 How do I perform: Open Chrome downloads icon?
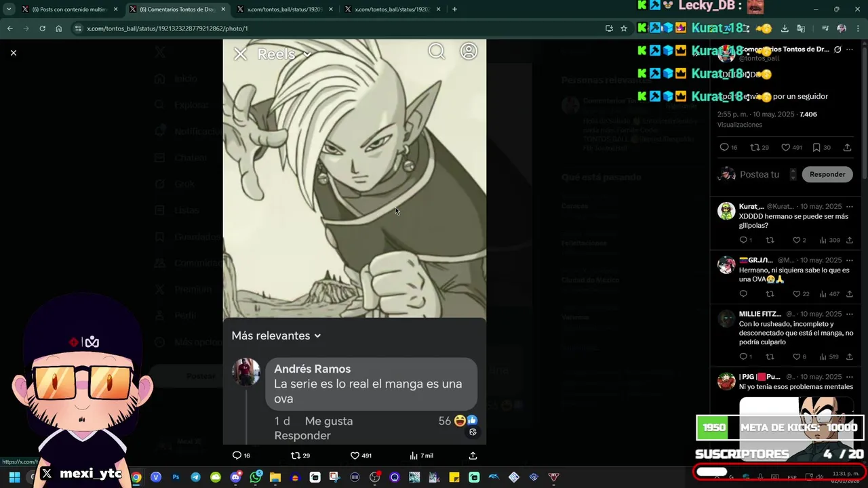click(785, 28)
